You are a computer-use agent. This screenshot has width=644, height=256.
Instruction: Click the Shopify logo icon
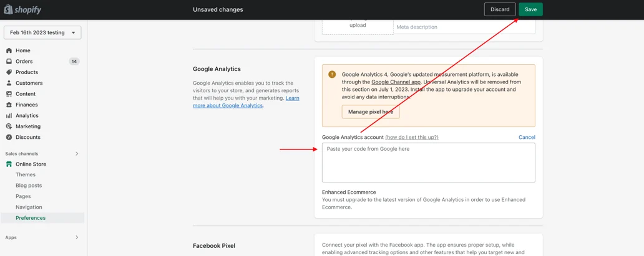click(8, 9)
